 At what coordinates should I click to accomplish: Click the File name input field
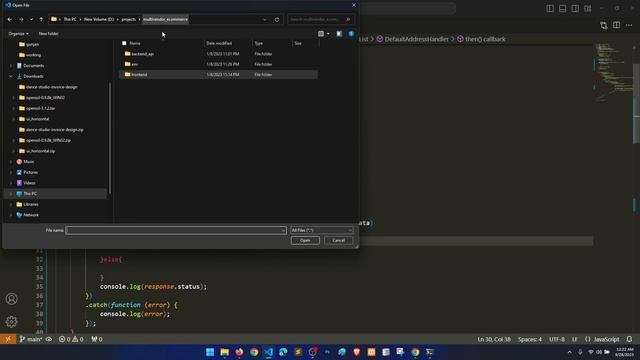[176, 230]
